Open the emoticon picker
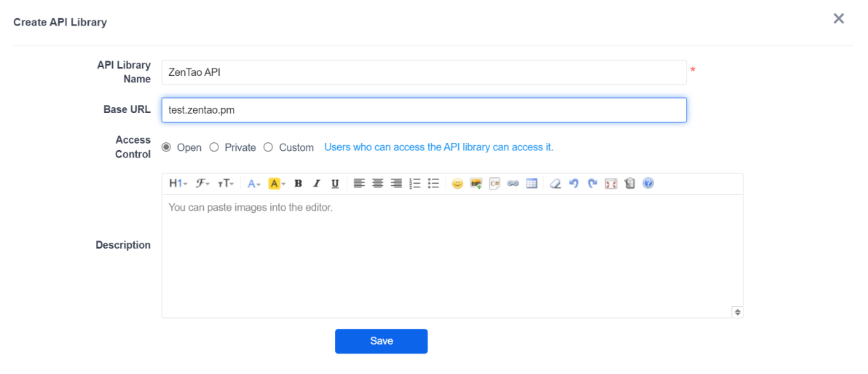This screenshot has width=868, height=374. [x=457, y=184]
